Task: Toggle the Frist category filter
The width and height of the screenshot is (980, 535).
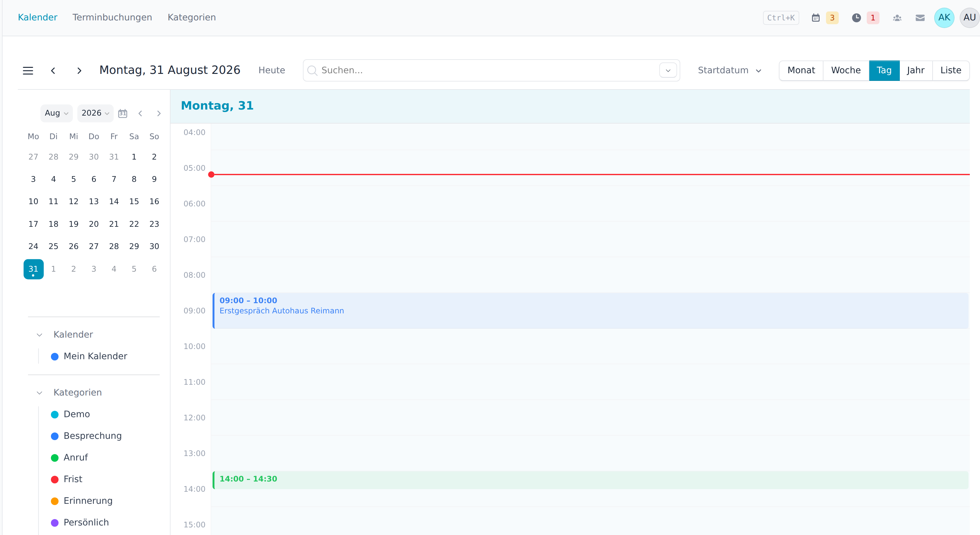Action: (x=66, y=479)
